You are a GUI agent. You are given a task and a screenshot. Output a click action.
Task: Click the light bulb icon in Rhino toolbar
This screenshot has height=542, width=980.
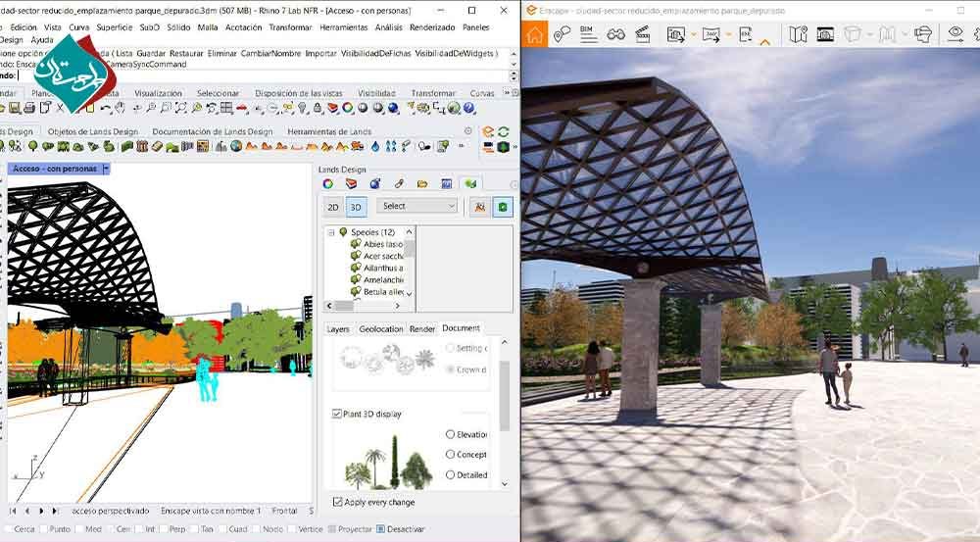303,108
